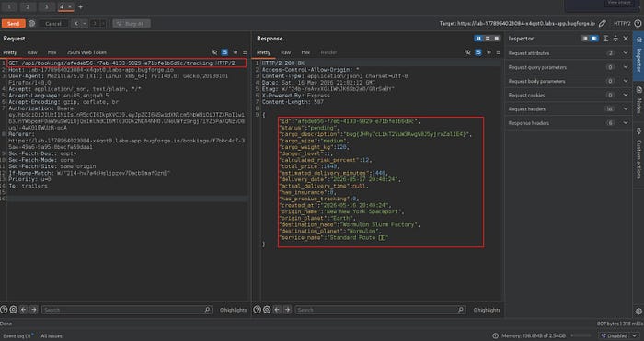The height and width of the screenshot is (341, 644).
Task: Select the Response Render tab
Action: [x=328, y=52]
